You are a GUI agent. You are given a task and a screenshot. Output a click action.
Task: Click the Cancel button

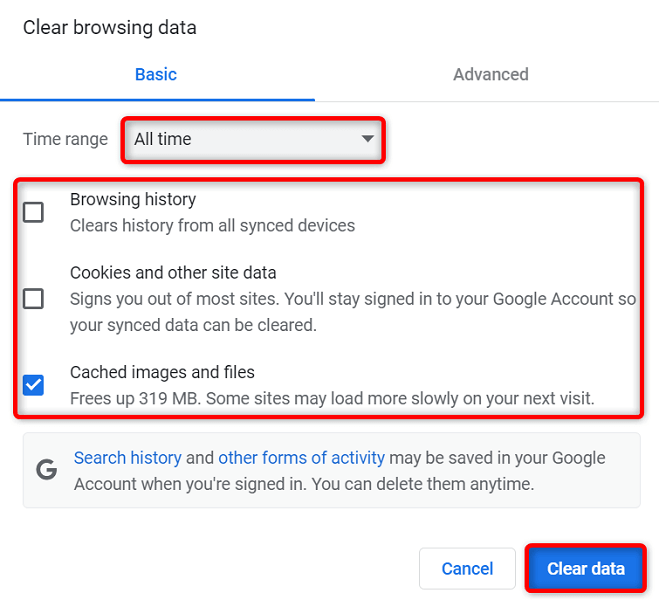[x=467, y=569]
